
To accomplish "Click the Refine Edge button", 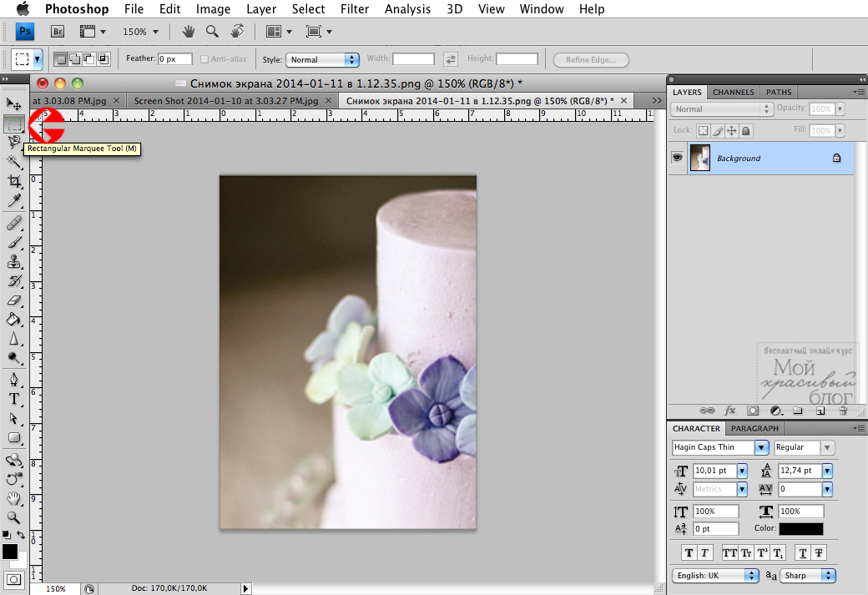I will tap(591, 60).
